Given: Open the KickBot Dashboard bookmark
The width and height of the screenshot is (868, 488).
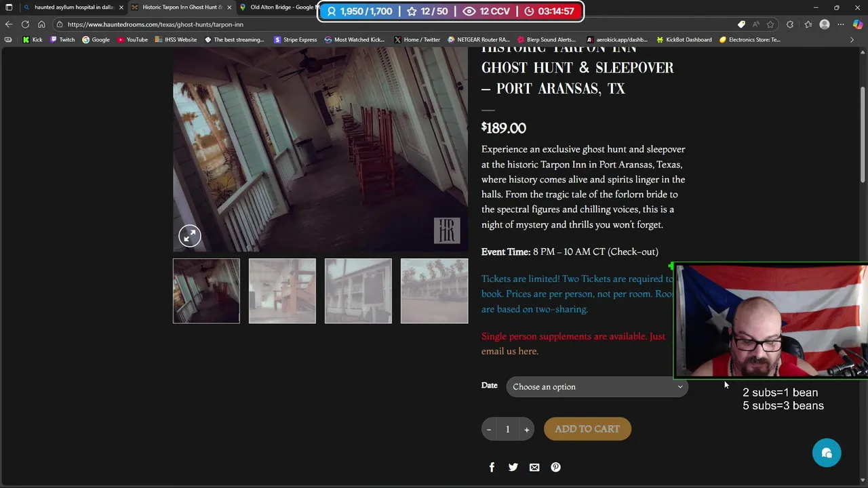Looking at the screenshot, I should pyautogui.click(x=684, y=40).
